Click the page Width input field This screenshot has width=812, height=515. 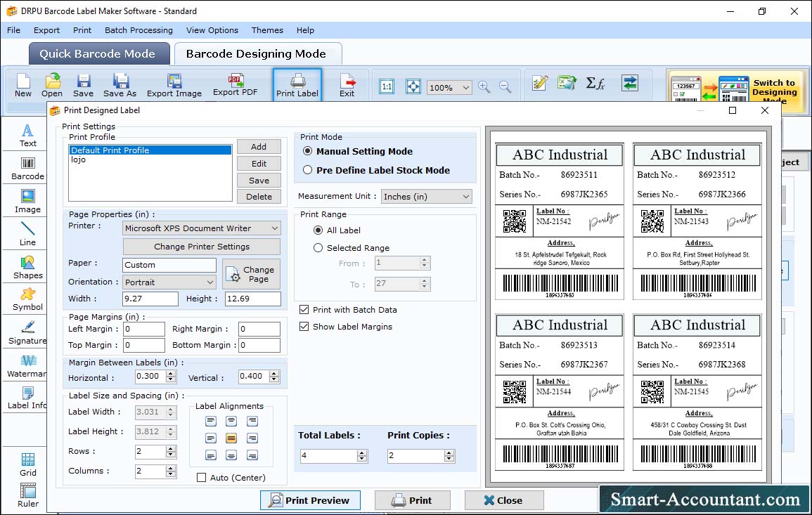click(150, 299)
